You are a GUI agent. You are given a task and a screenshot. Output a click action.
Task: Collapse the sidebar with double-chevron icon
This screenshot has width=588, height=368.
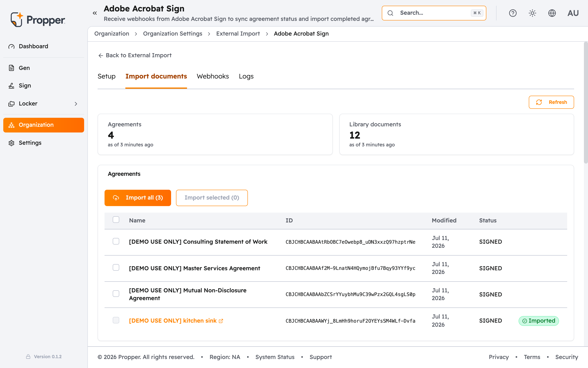tap(95, 13)
